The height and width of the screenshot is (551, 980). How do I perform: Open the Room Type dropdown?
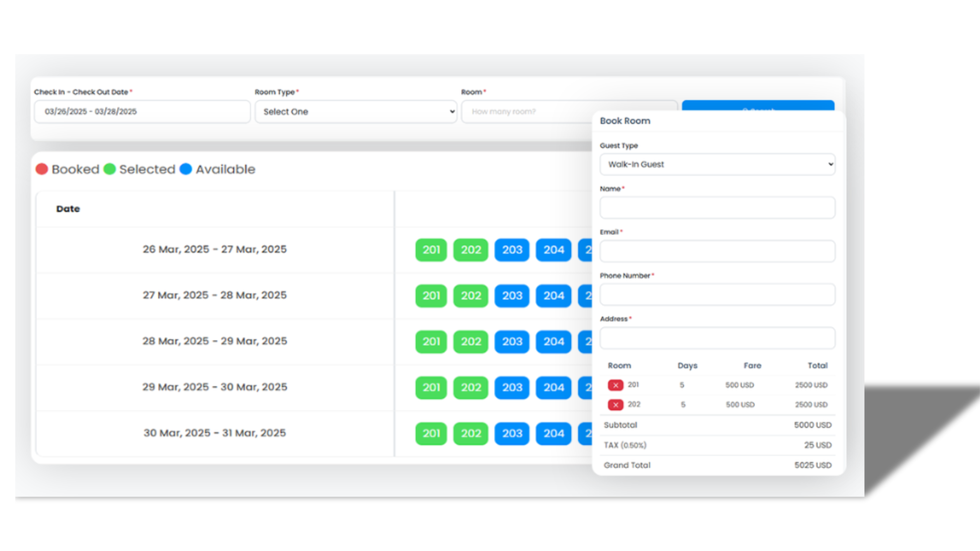(x=355, y=112)
